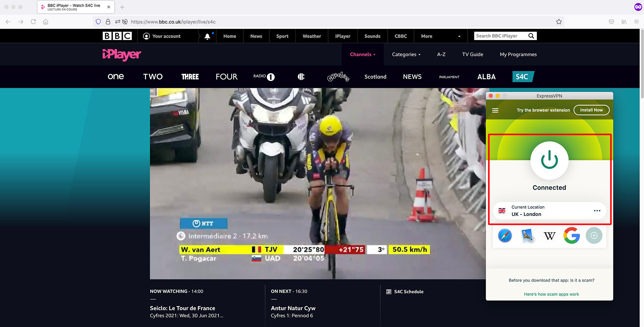Viewport: 644px width, 327px height.
Task: Open Home in BBC navigation
Action: [x=230, y=36]
